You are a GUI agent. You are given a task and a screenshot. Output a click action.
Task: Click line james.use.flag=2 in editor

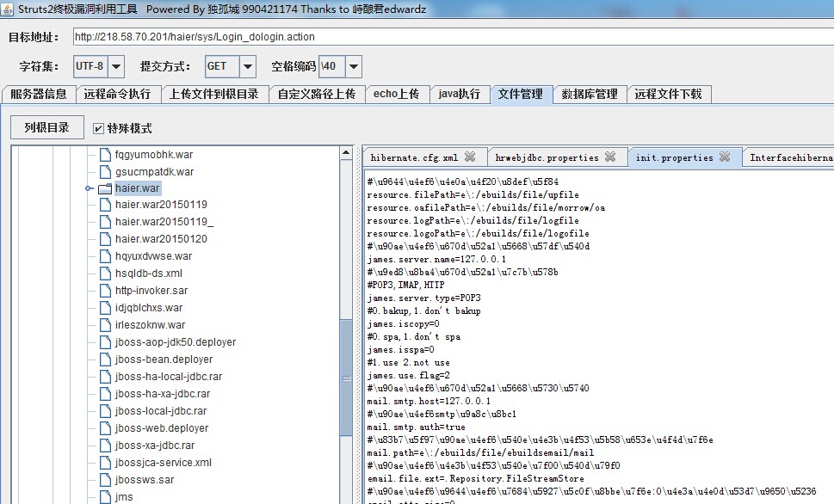[x=409, y=375]
